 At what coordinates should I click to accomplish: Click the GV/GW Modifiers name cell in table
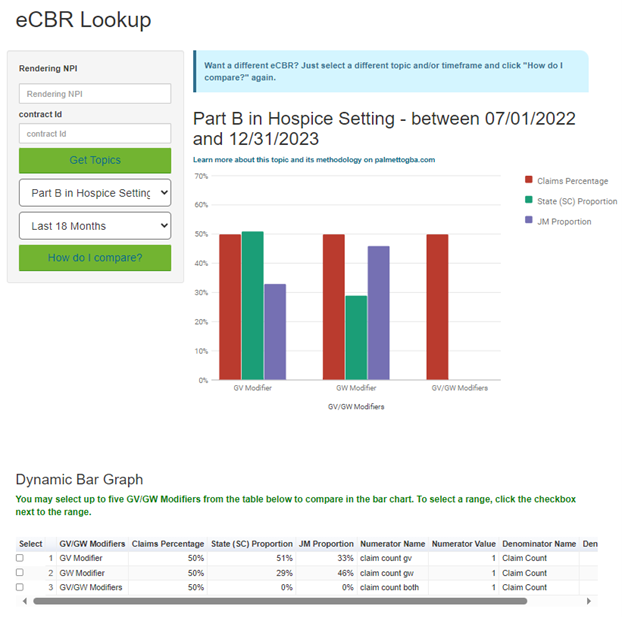point(92,587)
